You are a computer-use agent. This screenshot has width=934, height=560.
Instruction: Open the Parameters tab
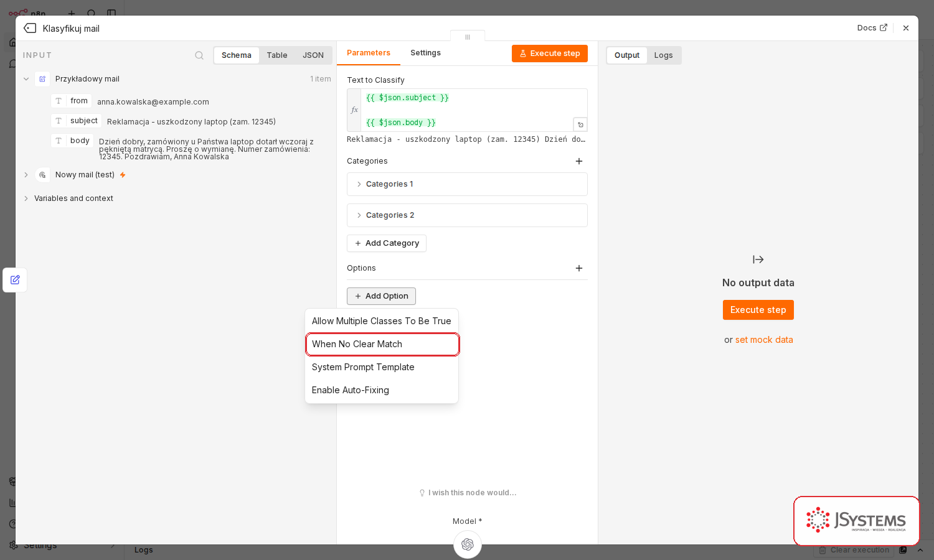[369, 53]
